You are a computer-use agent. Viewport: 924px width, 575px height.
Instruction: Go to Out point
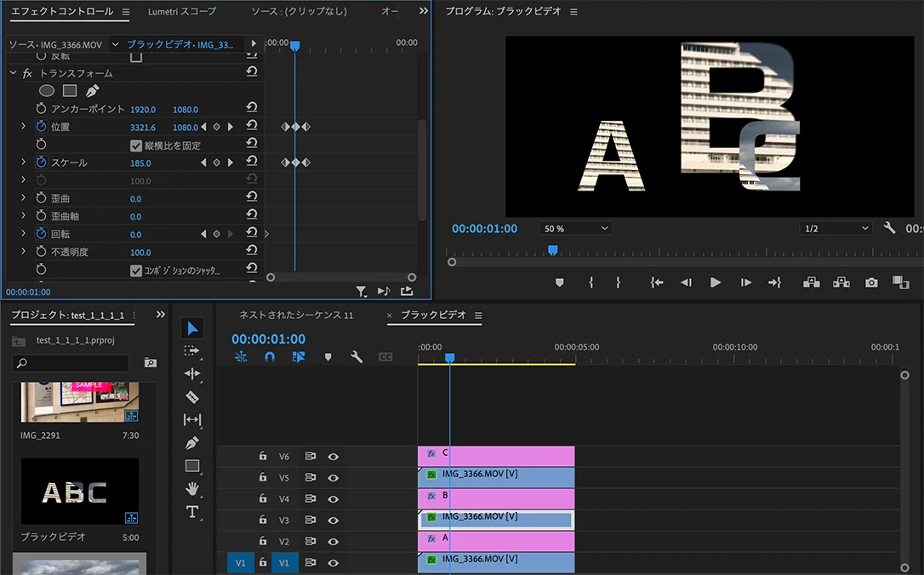pos(775,282)
